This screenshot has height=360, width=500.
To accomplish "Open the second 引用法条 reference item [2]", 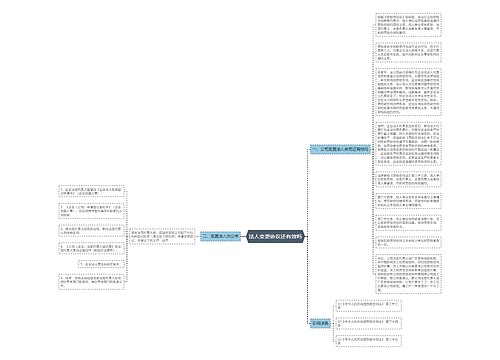I will point(369,323).
